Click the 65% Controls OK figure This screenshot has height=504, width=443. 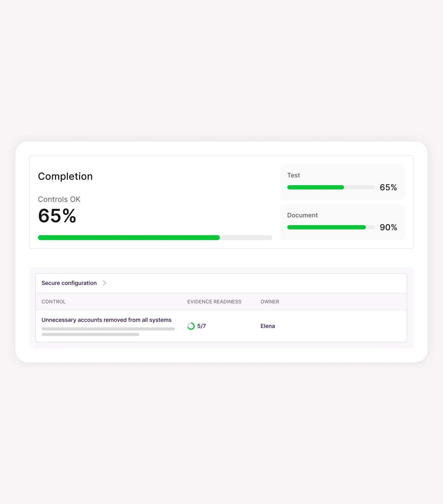(57, 216)
